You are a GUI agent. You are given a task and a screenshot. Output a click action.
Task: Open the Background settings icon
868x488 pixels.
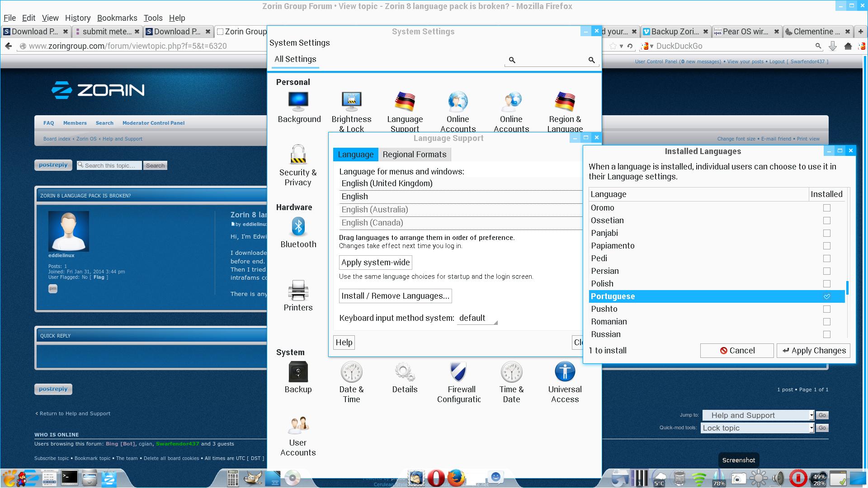pos(298,102)
